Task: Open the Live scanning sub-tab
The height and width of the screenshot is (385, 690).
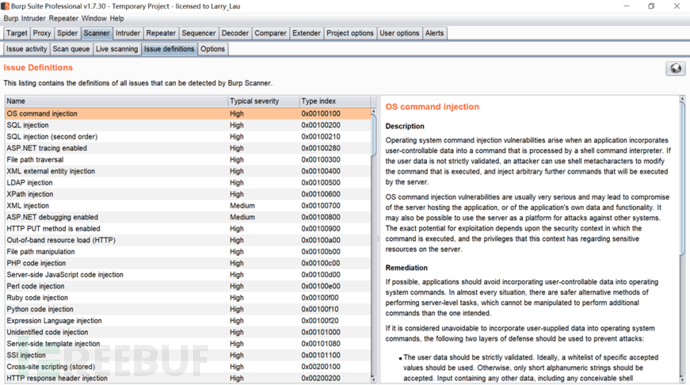Action: (117, 49)
